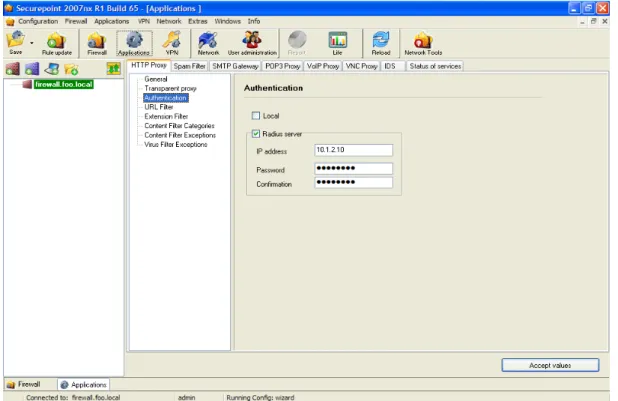
Task: Click the Confirmation password field
Action: coord(354,182)
